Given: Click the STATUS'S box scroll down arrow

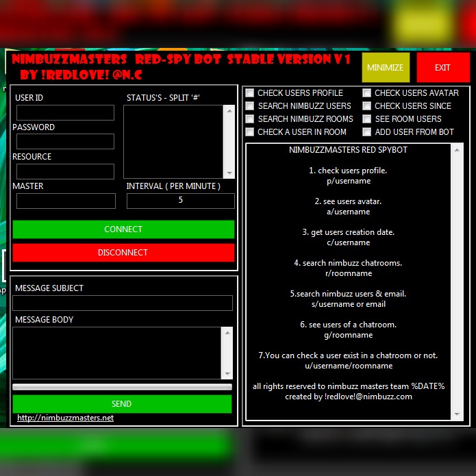Looking at the screenshot, I should click(229, 173).
